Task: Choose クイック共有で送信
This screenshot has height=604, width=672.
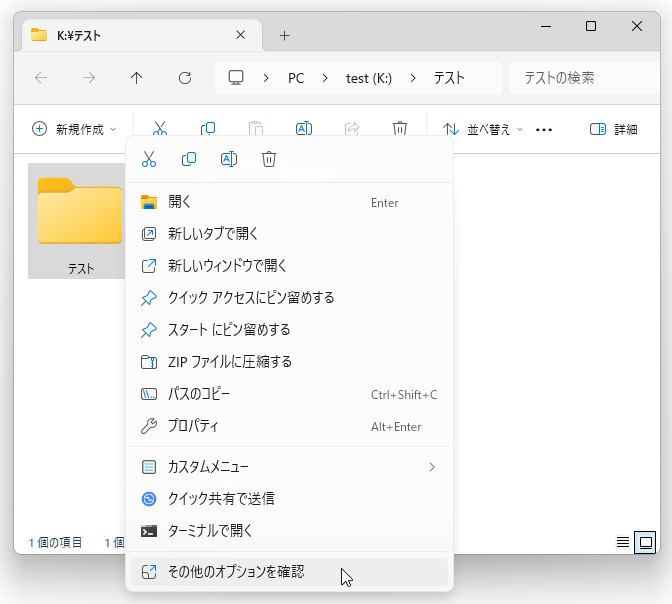Action: click(290, 499)
